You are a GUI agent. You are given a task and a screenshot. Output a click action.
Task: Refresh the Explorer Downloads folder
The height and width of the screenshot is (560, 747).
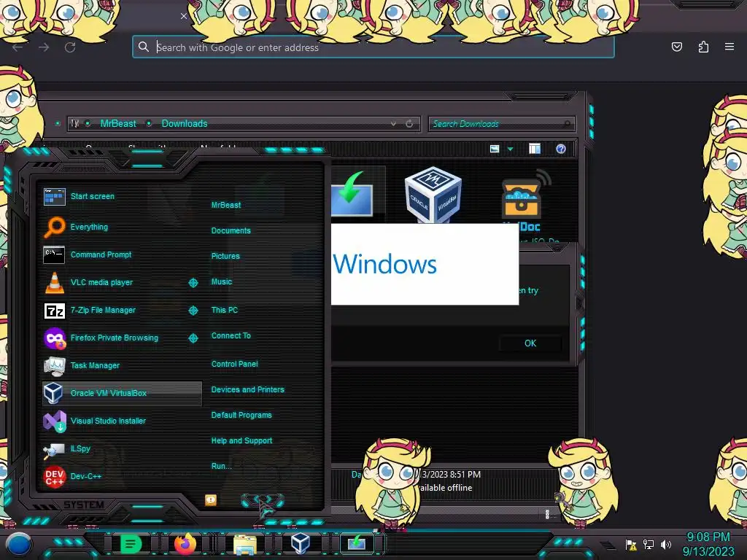409,124
